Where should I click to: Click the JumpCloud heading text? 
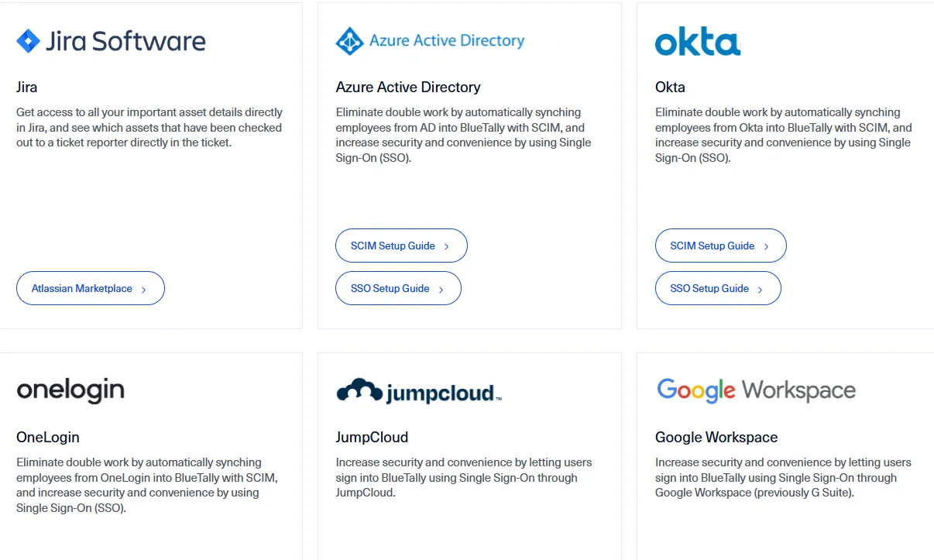[x=372, y=438]
